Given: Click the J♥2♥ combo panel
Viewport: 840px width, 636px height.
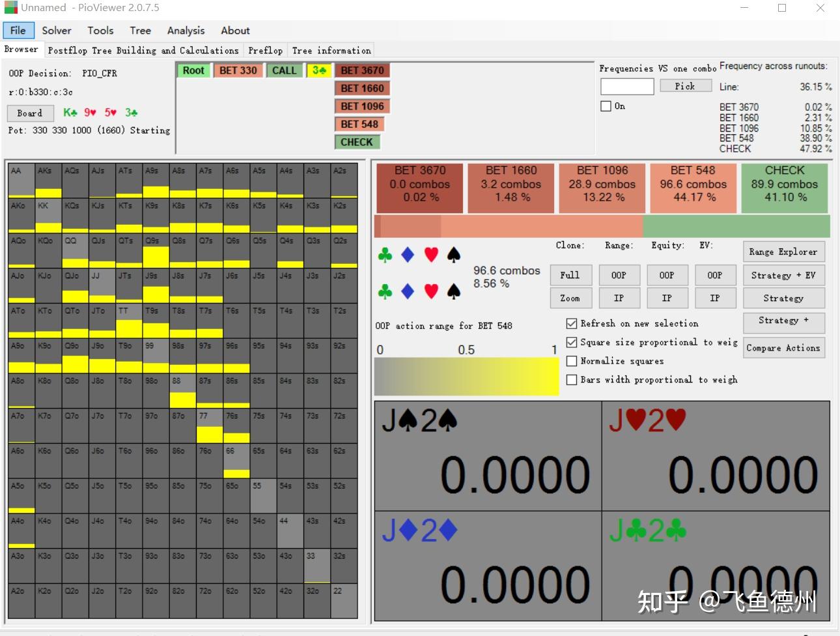Looking at the screenshot, I should coord(716,456).
